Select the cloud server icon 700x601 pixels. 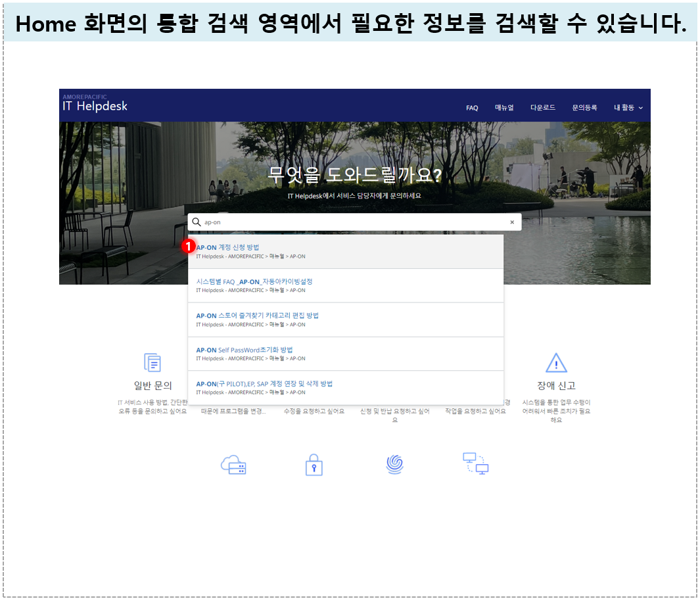pos(233,465)
